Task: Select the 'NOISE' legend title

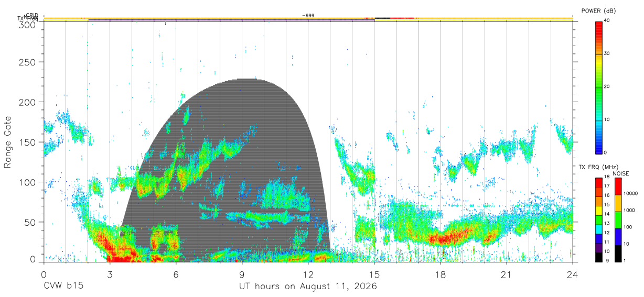Action: [x=621, y=173]
